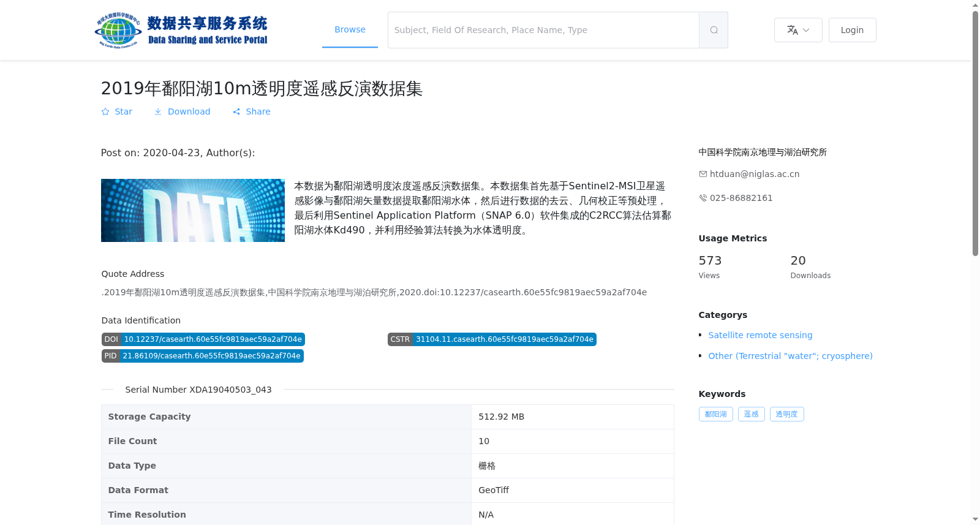The height and width of the screenshot is (525, 980).
Task: Click the GeoTiff data format value
Action: (x=494, y=490)
